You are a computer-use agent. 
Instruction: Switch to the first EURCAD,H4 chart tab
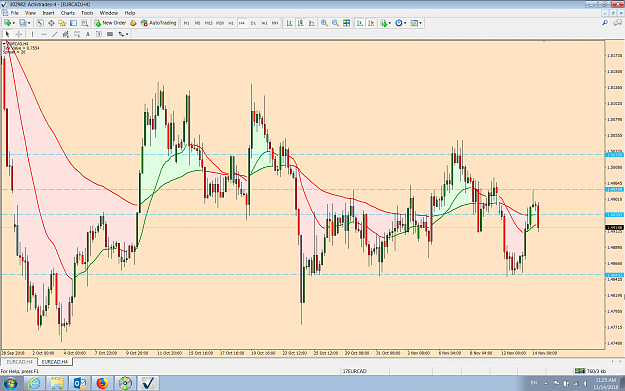[19, 362]
